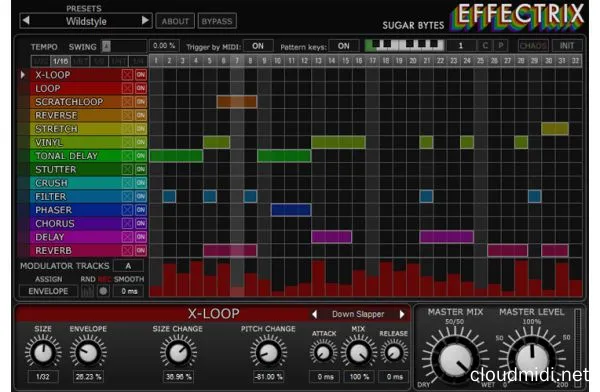Toggle the VINYL ON switch
This screenshot has width=600, height=392.
141,142
